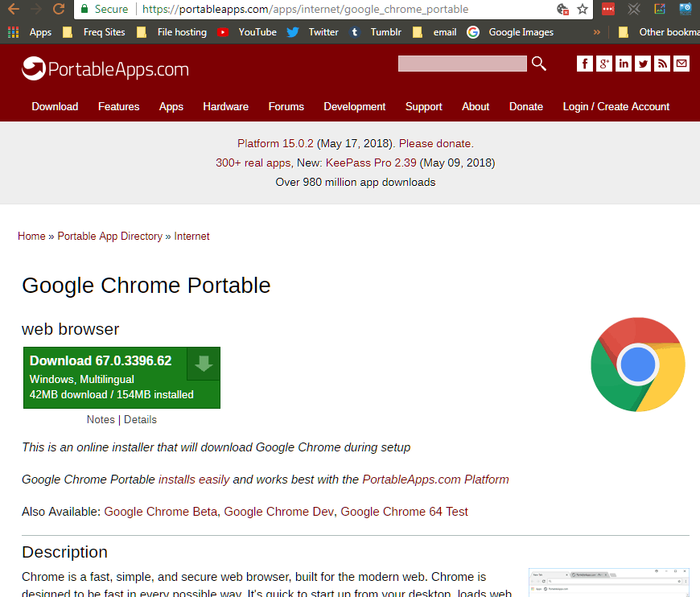
Task: Click the large Google Chrome logo image
Action: pos(637,364)
